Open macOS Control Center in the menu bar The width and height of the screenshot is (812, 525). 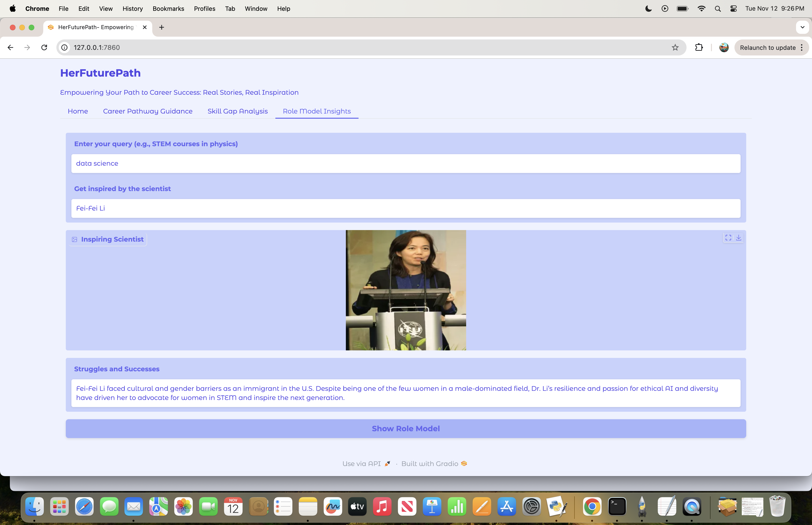pyautogui.click(x=734, y=8)
